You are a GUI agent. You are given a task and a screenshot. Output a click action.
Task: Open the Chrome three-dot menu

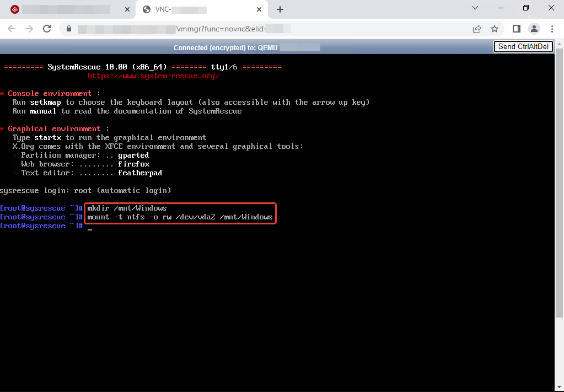[x=552, y=29]
